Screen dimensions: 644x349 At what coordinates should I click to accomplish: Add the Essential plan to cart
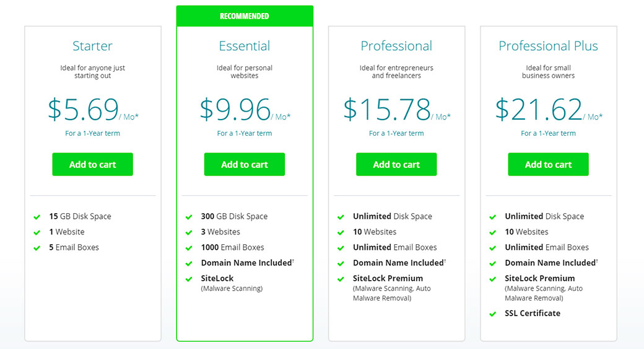(x=245, y=164)
